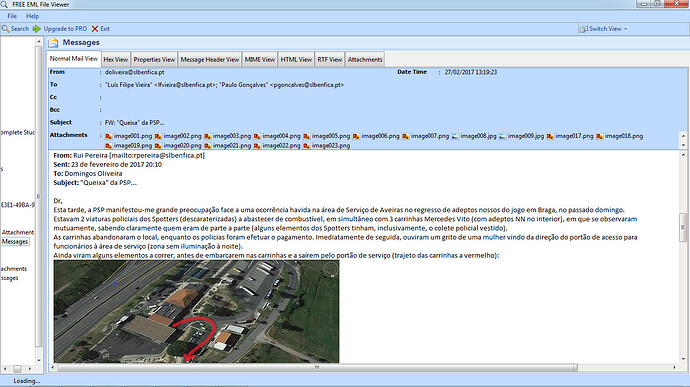Click the Messages envelope header icon
The image size is (690, 387).
[x=53, y=43]
